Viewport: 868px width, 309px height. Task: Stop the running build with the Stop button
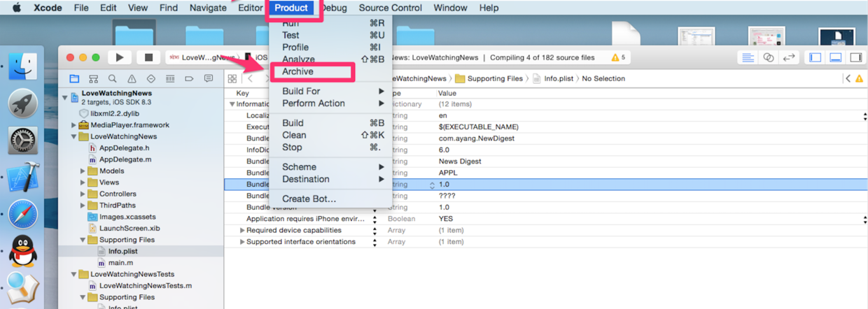[x=148, y=57]
